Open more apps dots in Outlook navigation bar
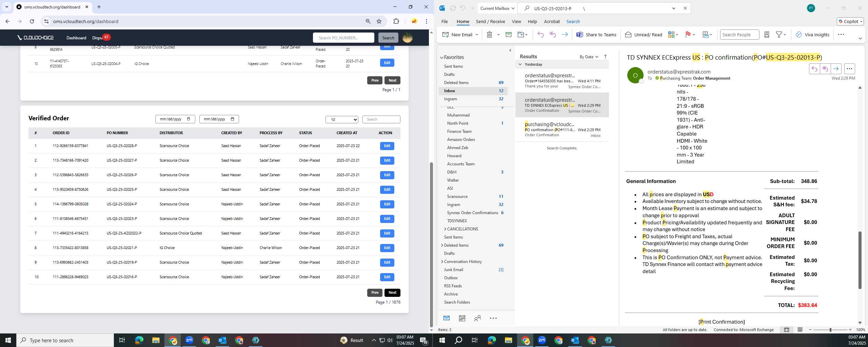 coord(493,318)
